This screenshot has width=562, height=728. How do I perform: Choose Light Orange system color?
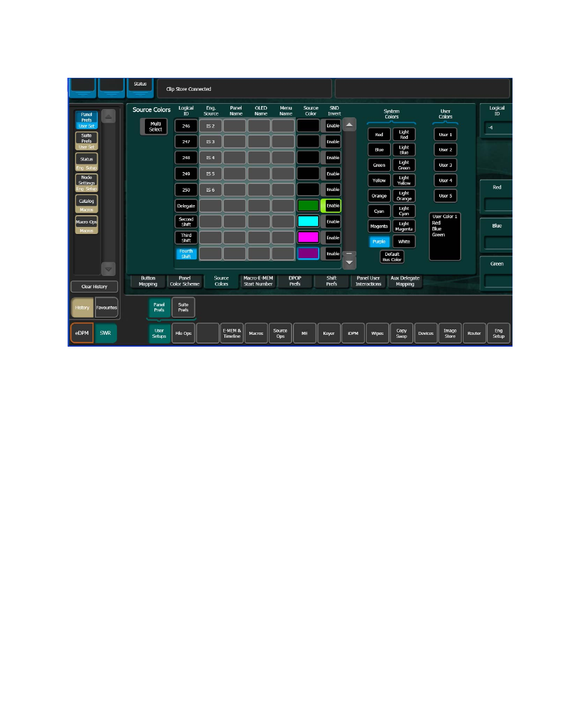[404, 196]
